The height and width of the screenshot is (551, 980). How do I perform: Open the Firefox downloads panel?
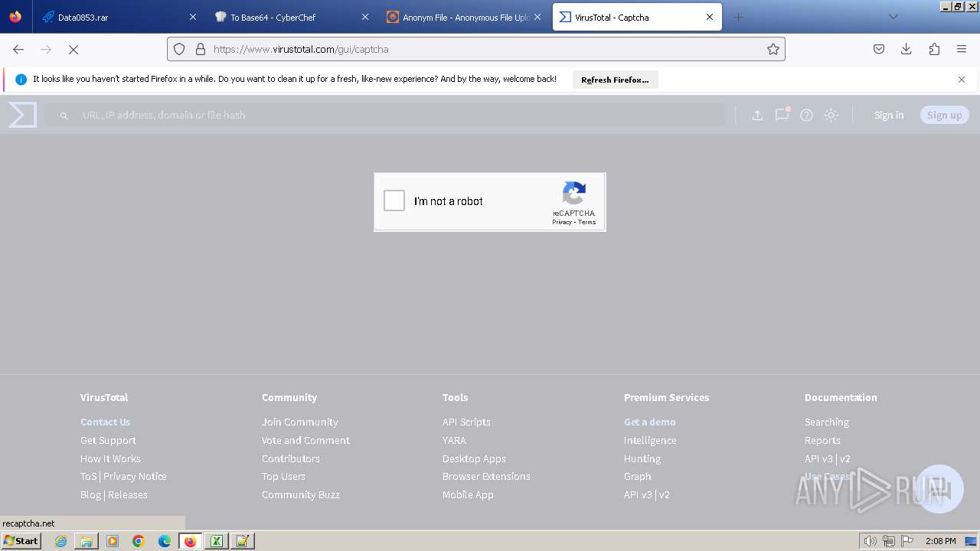906,49
